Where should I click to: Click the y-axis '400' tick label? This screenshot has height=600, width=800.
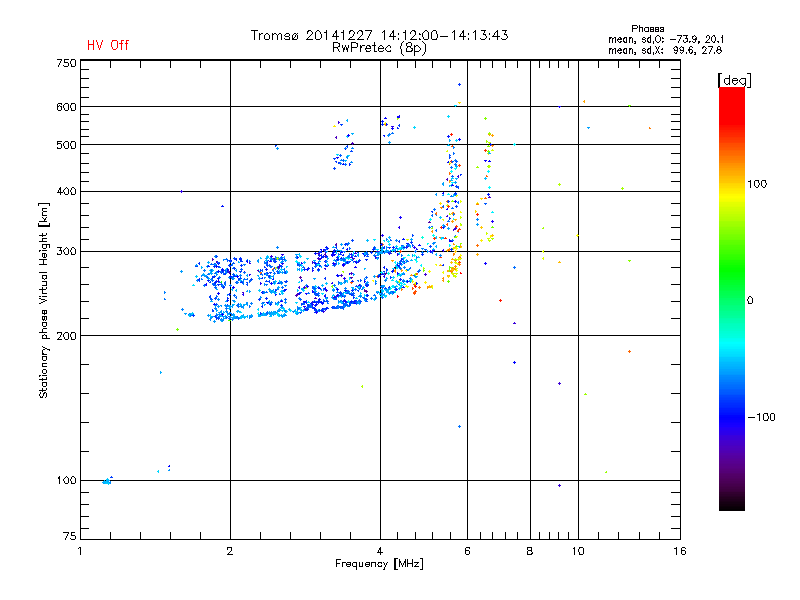click(x=66, y=191)
